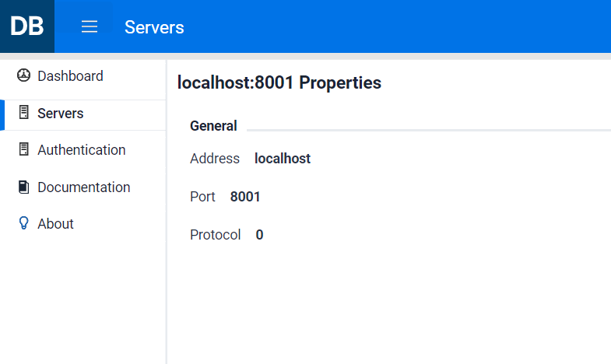Image resolution: width=611 pixels, height=364 pixels.
Task: Toggle the hamburger sidebar menu
Action: coord(90,27)
